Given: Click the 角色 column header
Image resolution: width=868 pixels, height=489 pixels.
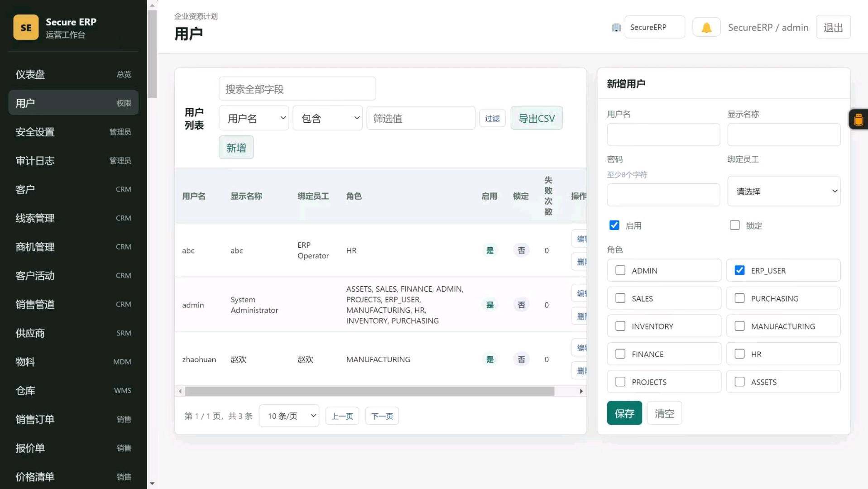Looking at the screenshot, I should point(354,196).
